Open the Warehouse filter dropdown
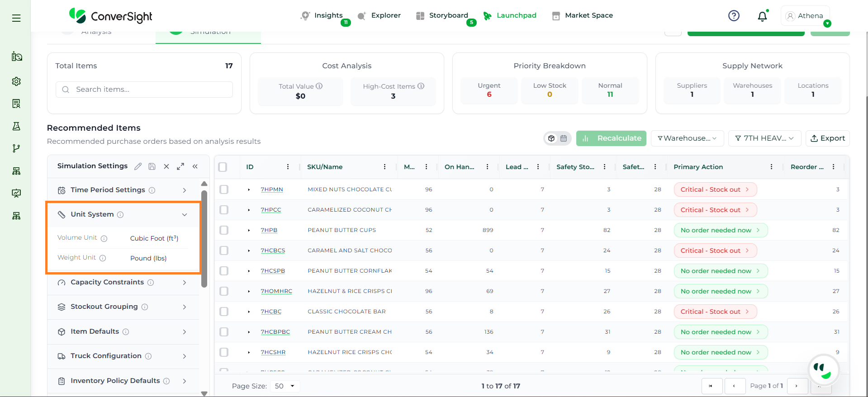The height and width of the screenshot is (397, 868). [x=687, y=138]
